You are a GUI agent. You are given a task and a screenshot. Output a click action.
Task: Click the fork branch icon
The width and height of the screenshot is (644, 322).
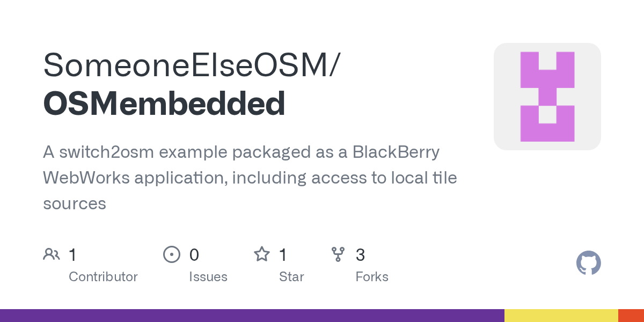click(x=338, y=254)
